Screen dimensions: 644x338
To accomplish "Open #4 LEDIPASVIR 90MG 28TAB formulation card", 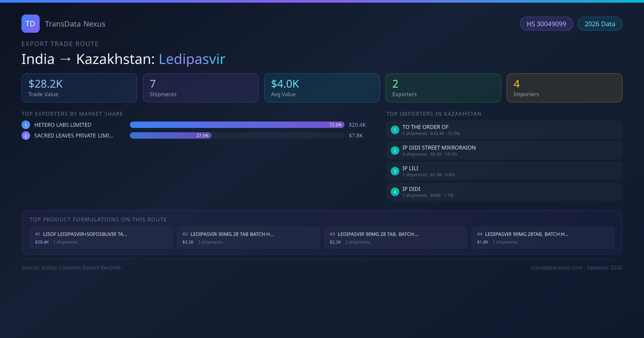I will click(x=543, y=238).
